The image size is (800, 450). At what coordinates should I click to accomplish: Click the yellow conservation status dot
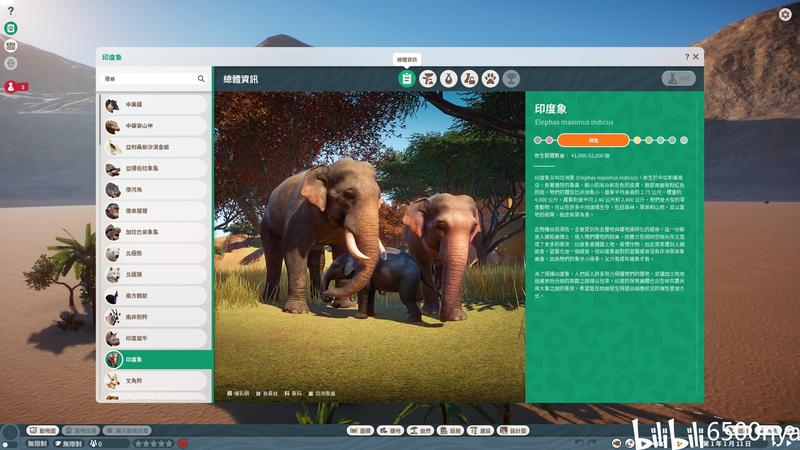637,140
